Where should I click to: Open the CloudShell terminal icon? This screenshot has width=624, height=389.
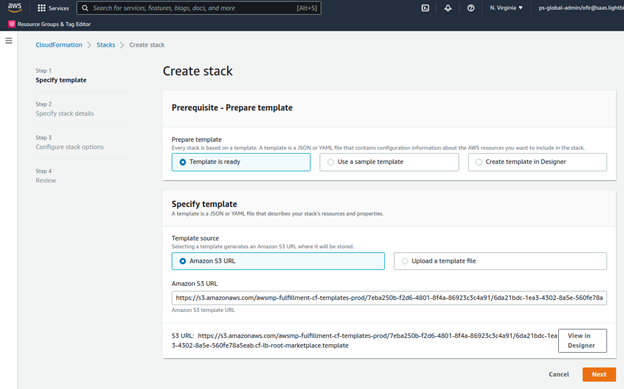pyautogui.click(x=425, y=8)
